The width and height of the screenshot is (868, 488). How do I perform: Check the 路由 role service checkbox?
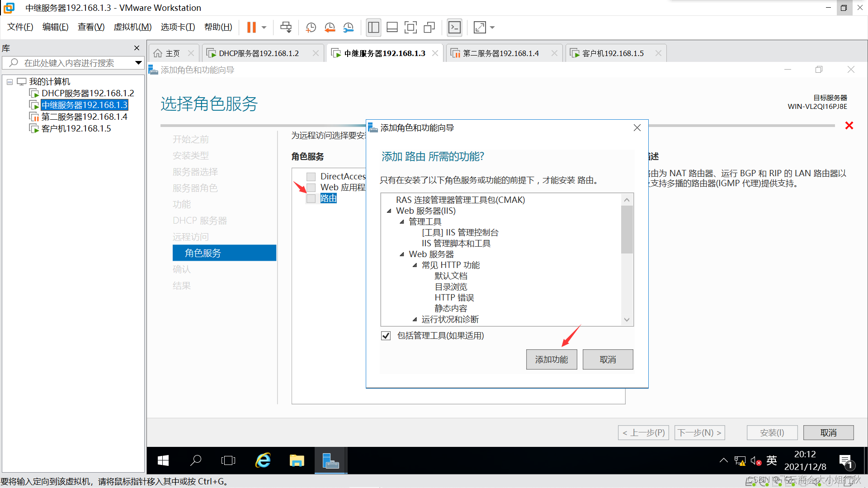[x=311, y=198]
